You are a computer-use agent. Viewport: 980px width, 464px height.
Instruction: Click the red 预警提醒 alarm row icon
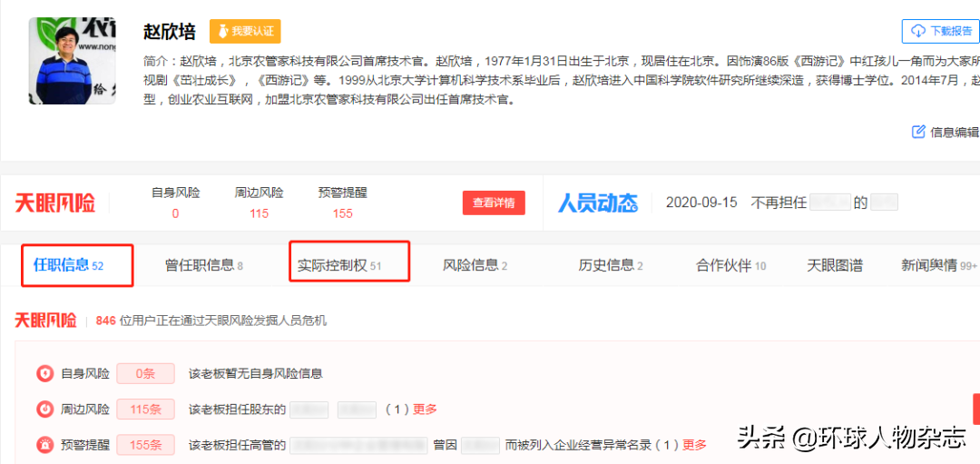pos(44,445)
